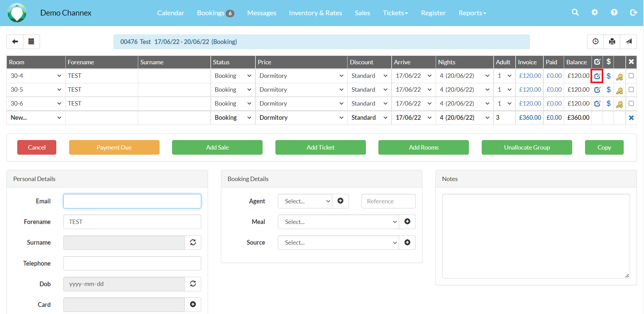Open the £360.00 total invoice link
The width and height of the screenshot is (644, 314).
pyautogui.click(x=530, y=117)
